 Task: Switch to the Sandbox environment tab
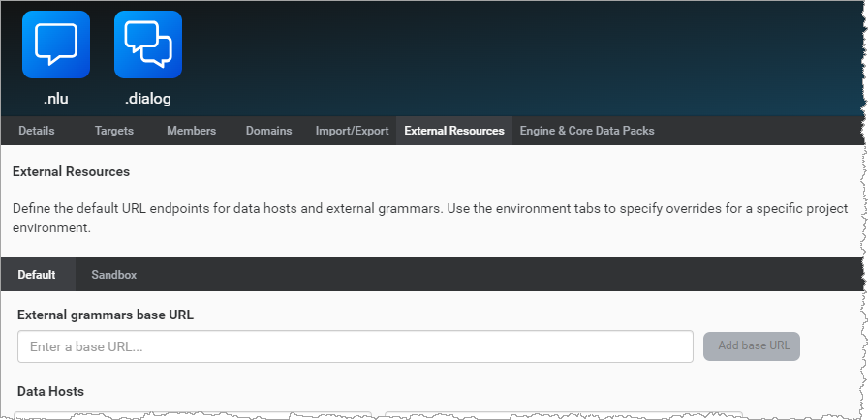(x=114, y=275)
